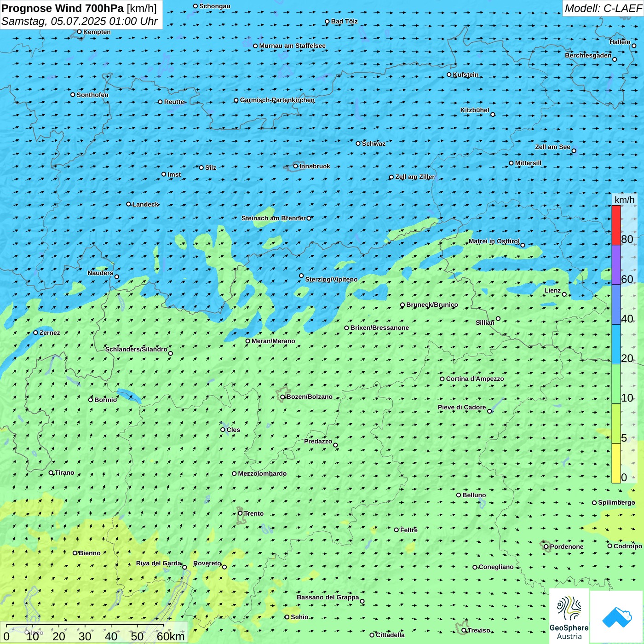Click the Murnau am Staffelsee label
Screen dimensions: 644x644
pyautogui.click(x=292, y=46)
